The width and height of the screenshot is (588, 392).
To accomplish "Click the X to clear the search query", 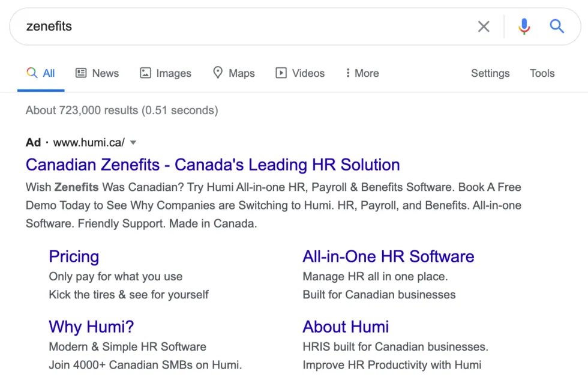I will pos(484,26).
